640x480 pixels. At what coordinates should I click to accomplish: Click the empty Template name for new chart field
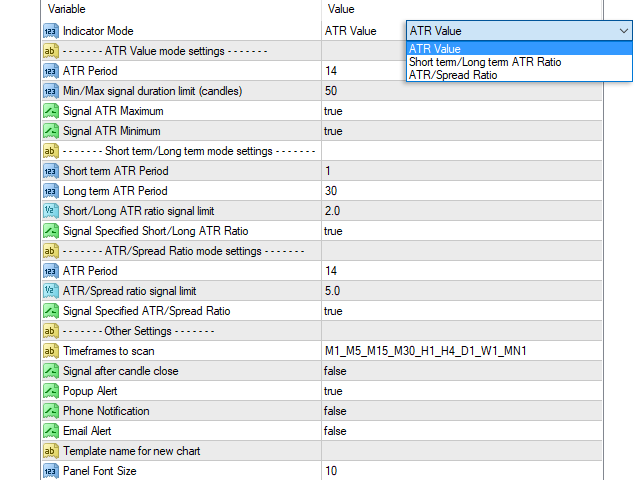[460, 451]
